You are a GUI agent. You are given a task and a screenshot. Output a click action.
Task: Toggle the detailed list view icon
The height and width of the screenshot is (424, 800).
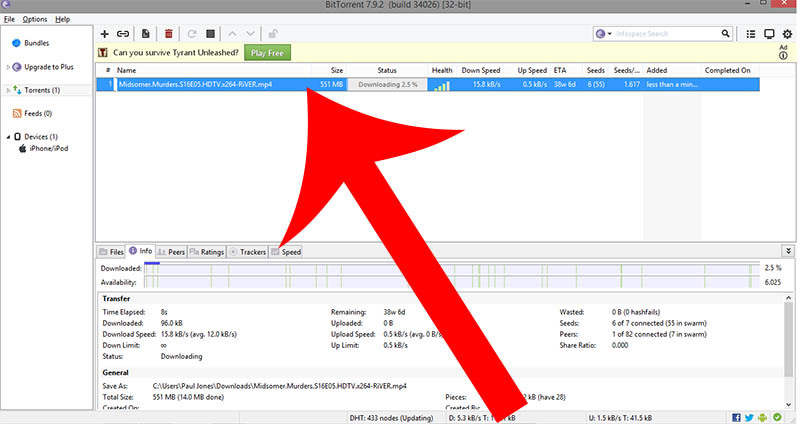751,34
